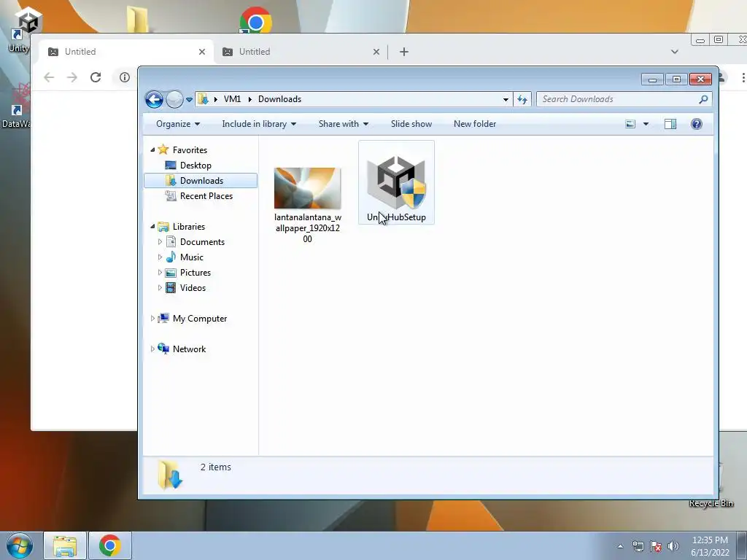Viewport: 747px width, 560px height.
Task: Open recent pages dropdown beside forward arrow
Action: tap(189, 99)
